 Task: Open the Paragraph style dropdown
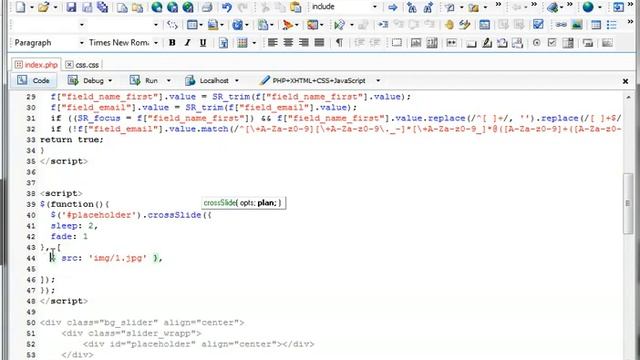[81, 43]
